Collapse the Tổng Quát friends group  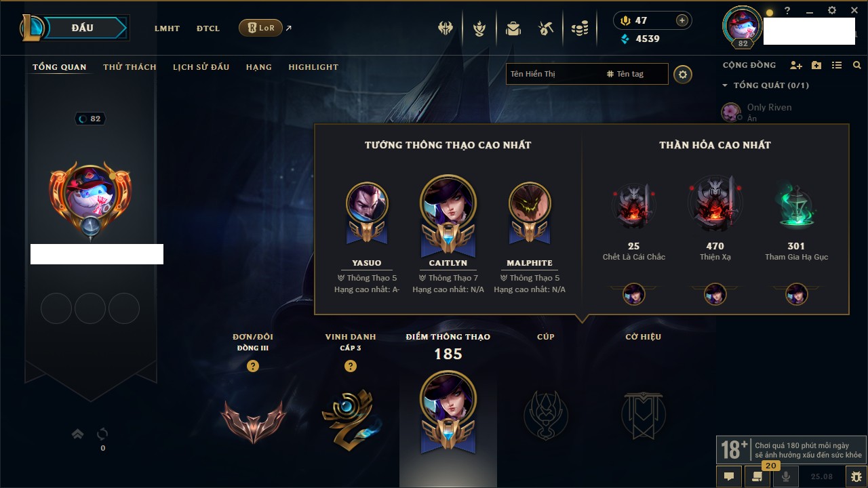(x=725, y=85)
